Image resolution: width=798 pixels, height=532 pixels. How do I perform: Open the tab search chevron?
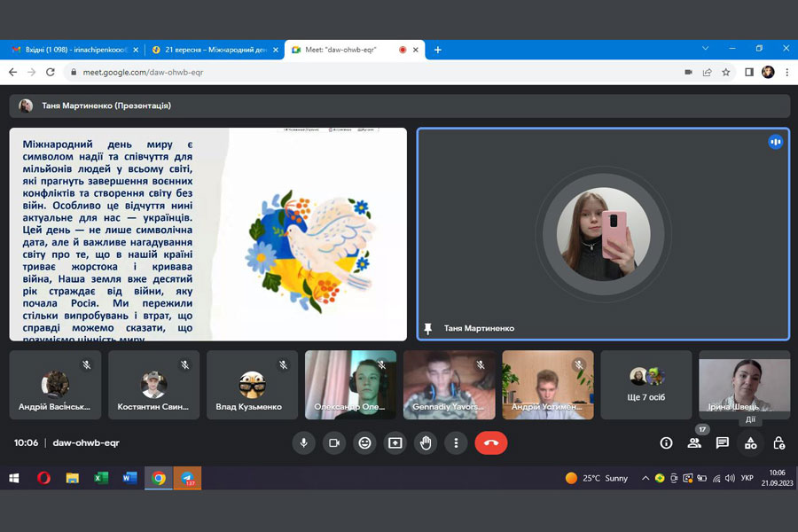pos(706,49)
